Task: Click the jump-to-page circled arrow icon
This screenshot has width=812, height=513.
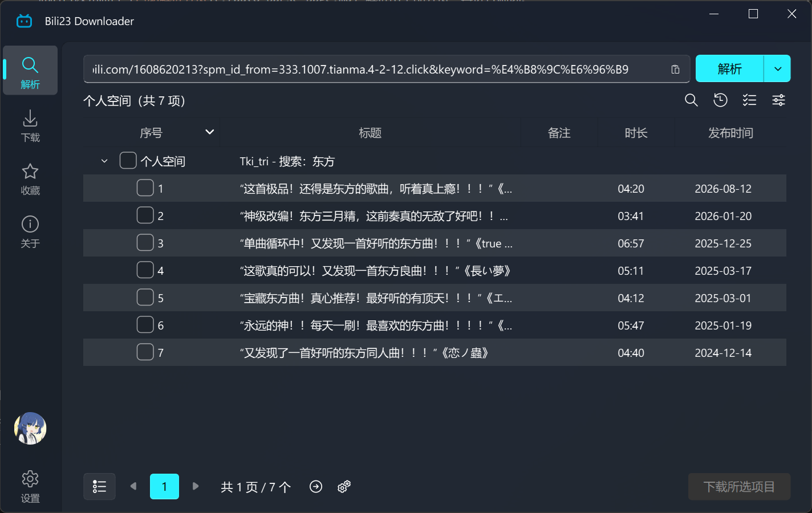Action: pyautogui.click(x=316, y=486)
